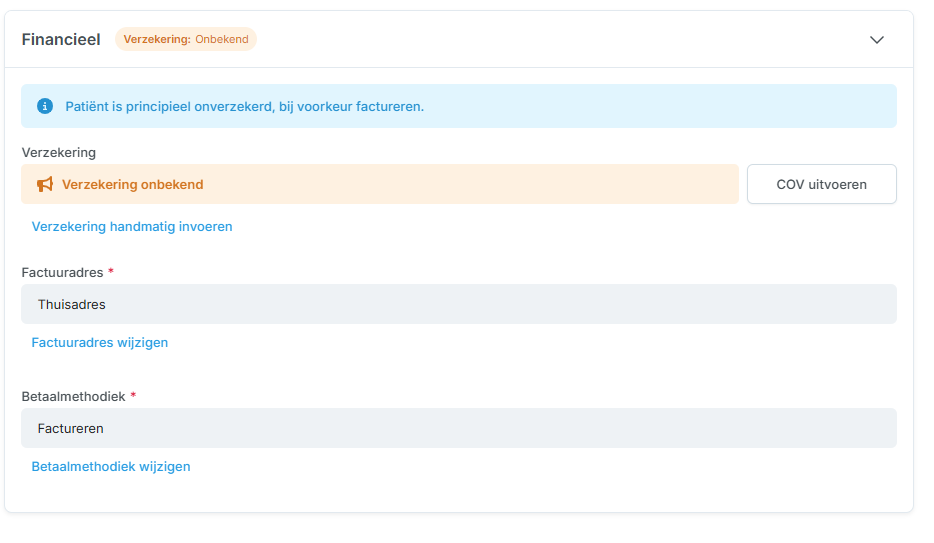934x543 pixels.
Task: Click the Financieel section title
Action: (x=61, y=40)
